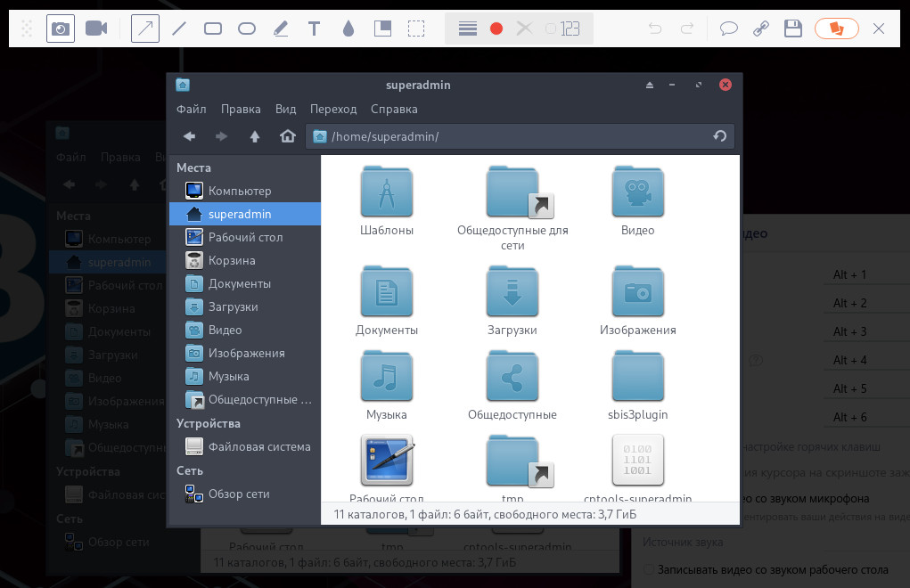This screenshot has height=588, width=910.
Task: Pick the Text tool in screenshot toolbar
Action: (x=314, y=29)
